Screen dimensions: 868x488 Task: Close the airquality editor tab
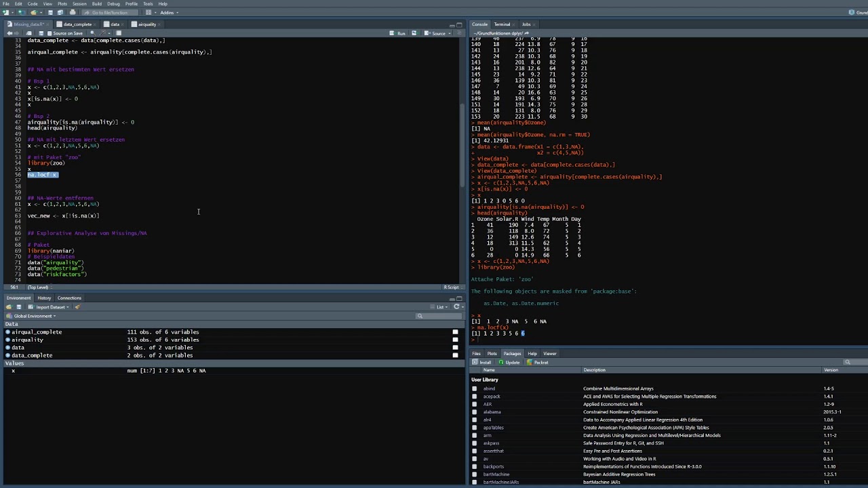point(159,24)
